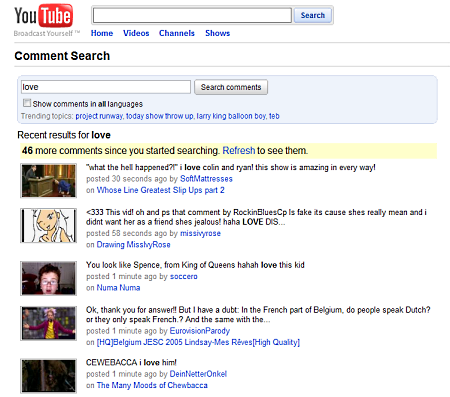
Task: Click comment starting '<333 This vid!'
Action: [x=256, y=217]
